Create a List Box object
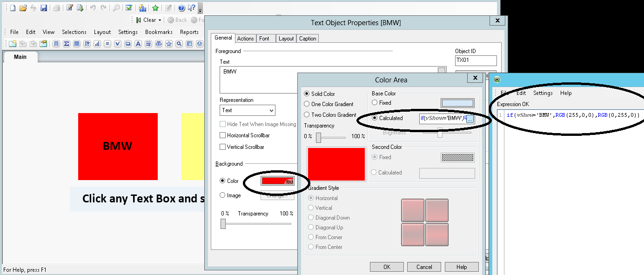 tap(56, 44)
